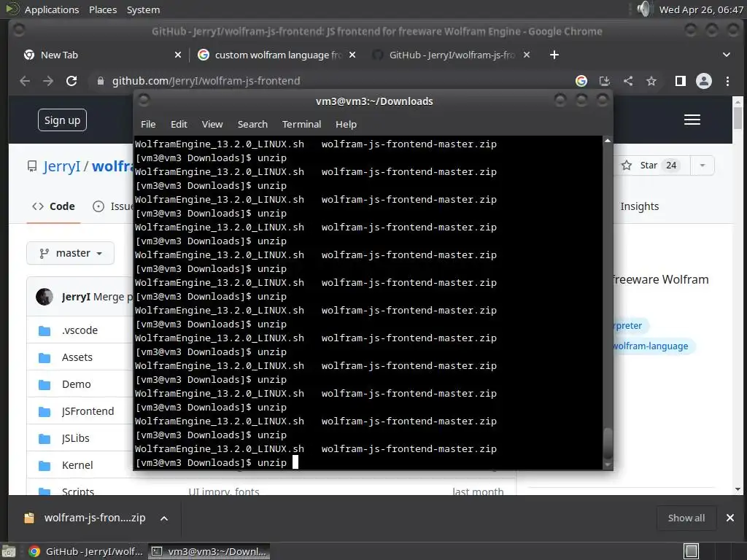Open the star lists dropdown arrow
The image size is (747, 560).
(703, 166)
